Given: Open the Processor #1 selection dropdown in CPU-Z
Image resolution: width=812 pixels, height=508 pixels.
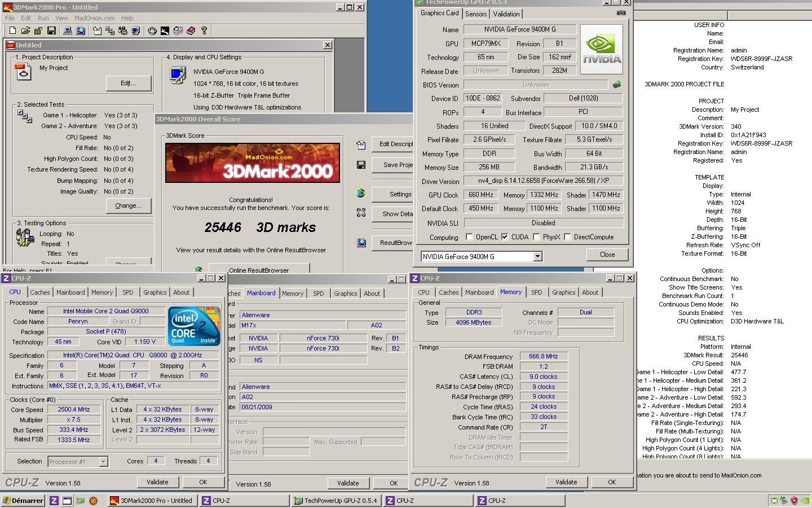Looking at the screenshot, I should (x=103, y=462).
